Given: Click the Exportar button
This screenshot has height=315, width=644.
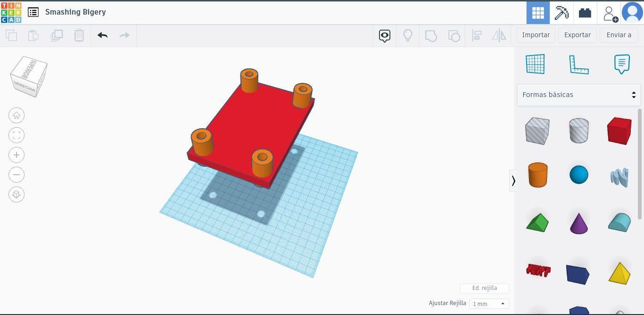Looking at the screenshot, I should tap(578, 35).
